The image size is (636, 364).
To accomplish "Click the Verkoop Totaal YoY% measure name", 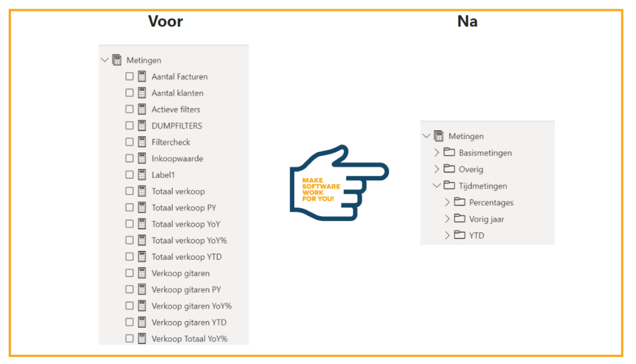I will click(189, 339).
